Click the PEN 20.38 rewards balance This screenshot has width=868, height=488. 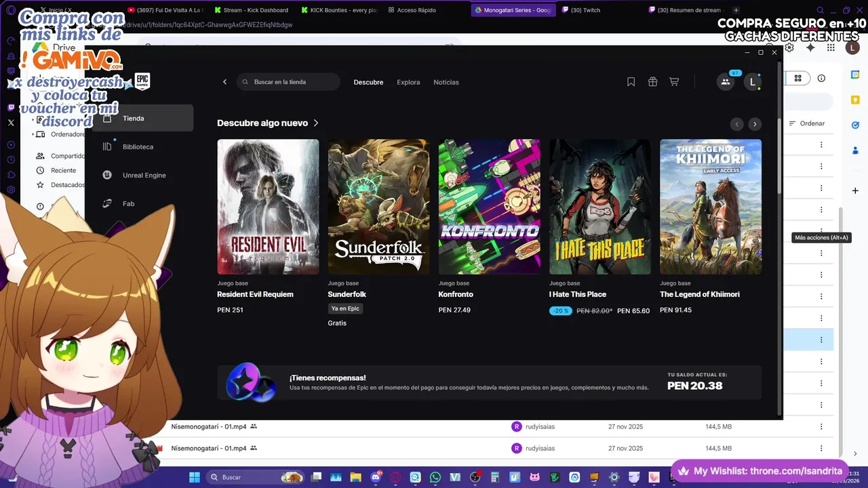tap(695, 386)
